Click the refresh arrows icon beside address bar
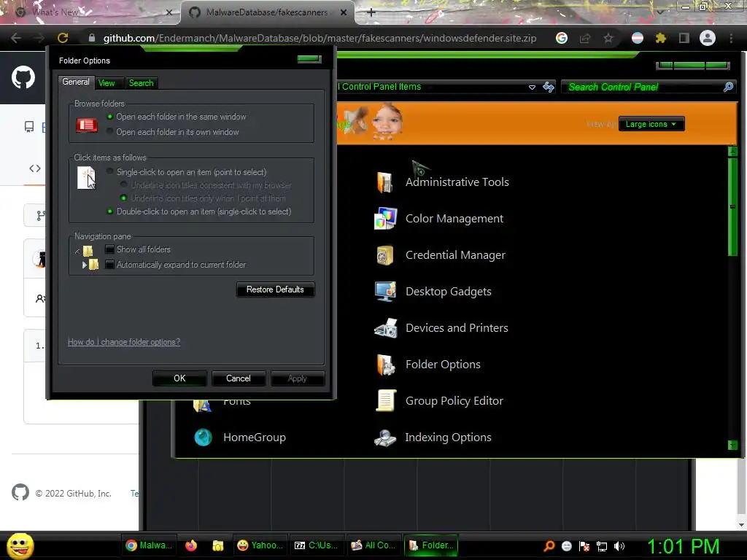The image size is (747, 560). coord(549,87)
